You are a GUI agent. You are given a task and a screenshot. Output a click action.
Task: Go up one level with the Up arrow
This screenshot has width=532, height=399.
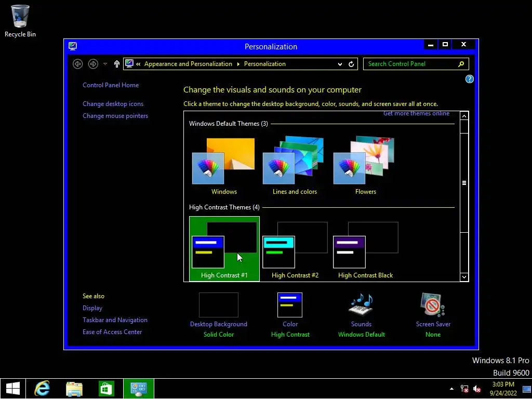pyautogui.click(x=117, y=64)
